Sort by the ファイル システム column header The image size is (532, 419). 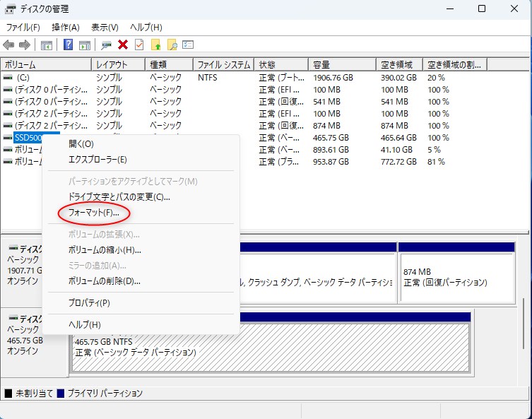click(x=223, y=64)
